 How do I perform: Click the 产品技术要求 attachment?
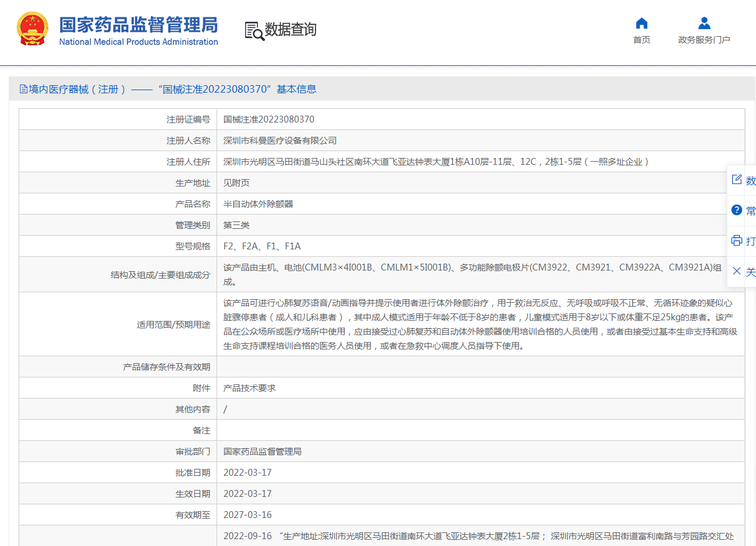click(250, 388)
